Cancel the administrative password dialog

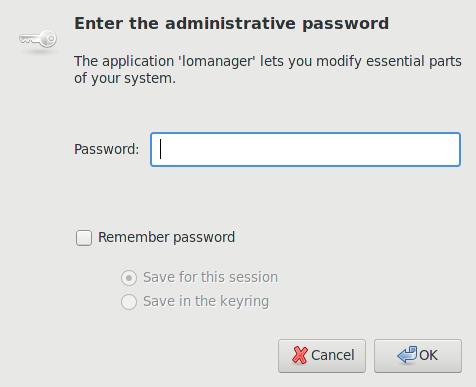[322, 356]
